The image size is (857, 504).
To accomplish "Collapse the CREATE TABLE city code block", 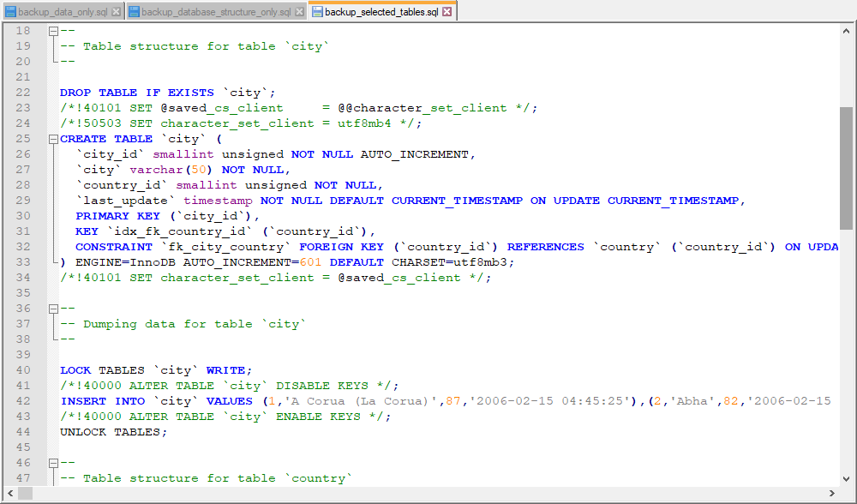I will click(53, 138).
